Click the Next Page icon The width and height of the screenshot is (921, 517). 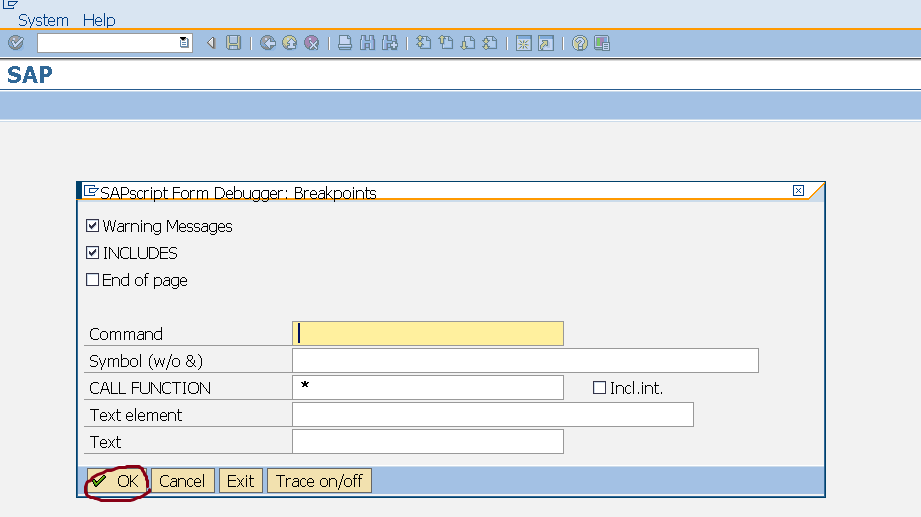coord(468,43)
